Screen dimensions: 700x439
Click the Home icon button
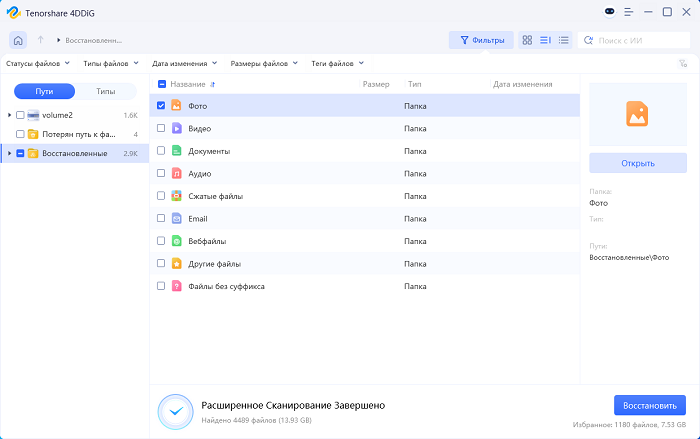click(18, 40)
